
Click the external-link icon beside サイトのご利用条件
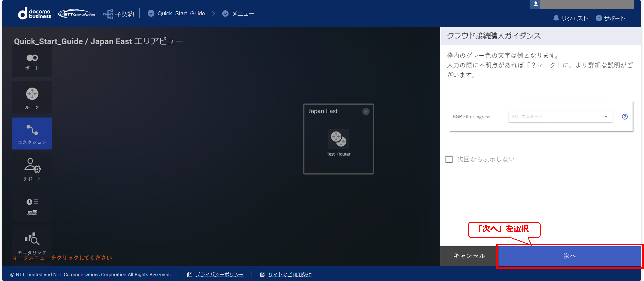click(x=262, y=274)
